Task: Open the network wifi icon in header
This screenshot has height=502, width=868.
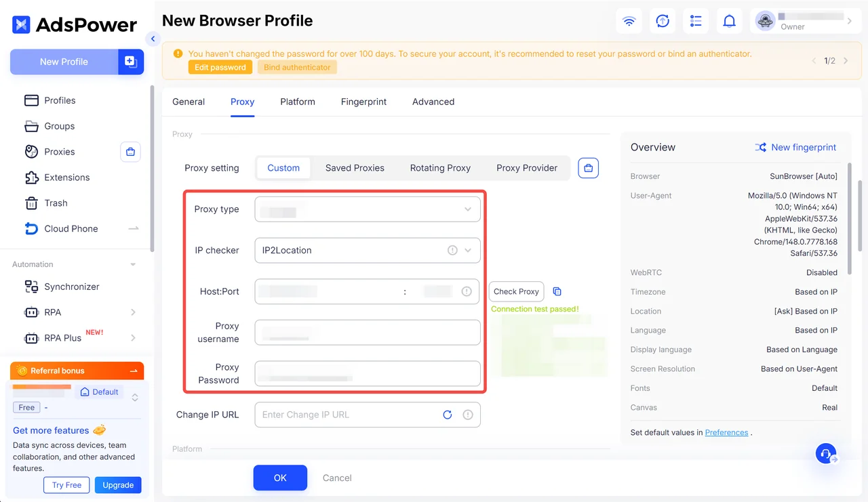Action: (x=629, y=21)
